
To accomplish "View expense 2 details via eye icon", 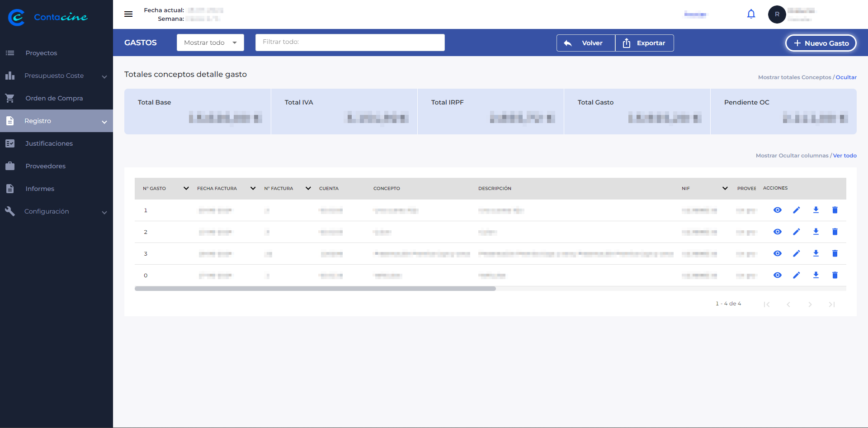I will pos(777,232).
